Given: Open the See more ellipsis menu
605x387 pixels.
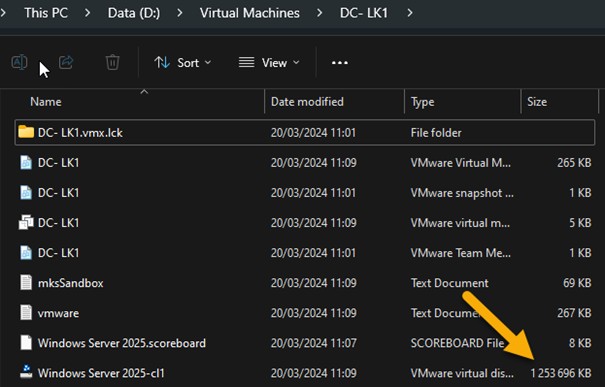Looking at the screenshot, I should point(340,63).
